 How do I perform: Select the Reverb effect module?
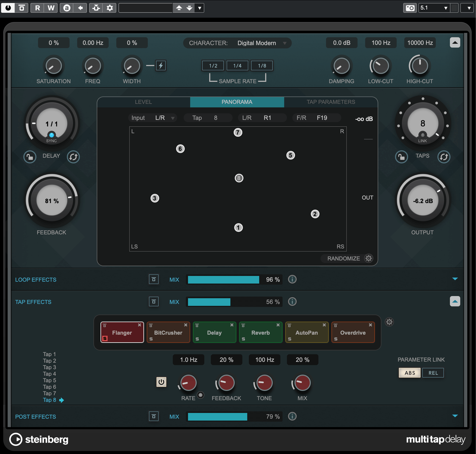pos(261,332)
